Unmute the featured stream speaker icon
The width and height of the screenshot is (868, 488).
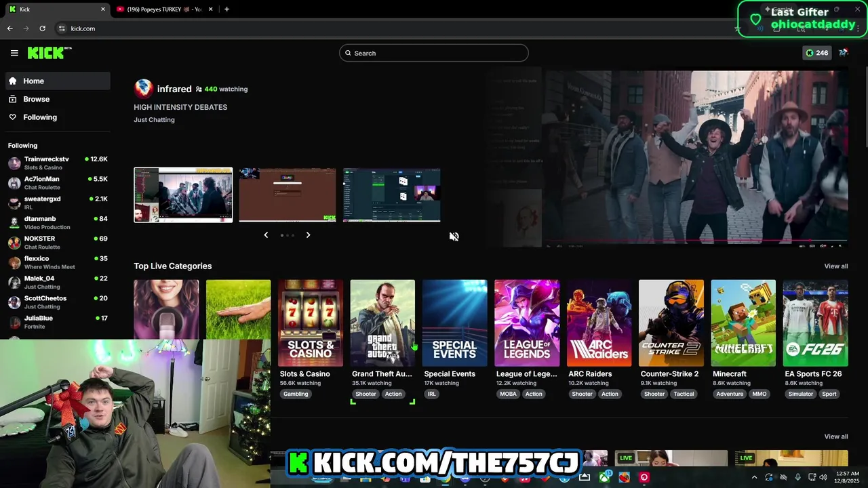[454, 237]
